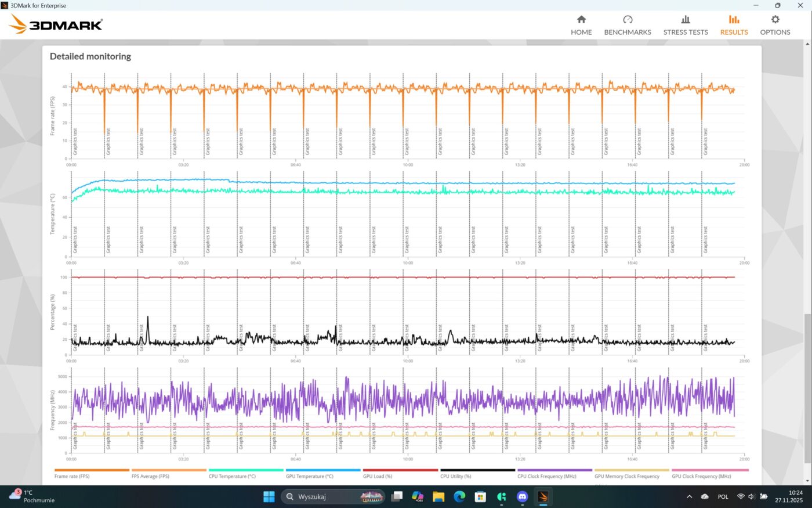
Task: Expand hidden system tray icons
Action: [x=689, y=496]
